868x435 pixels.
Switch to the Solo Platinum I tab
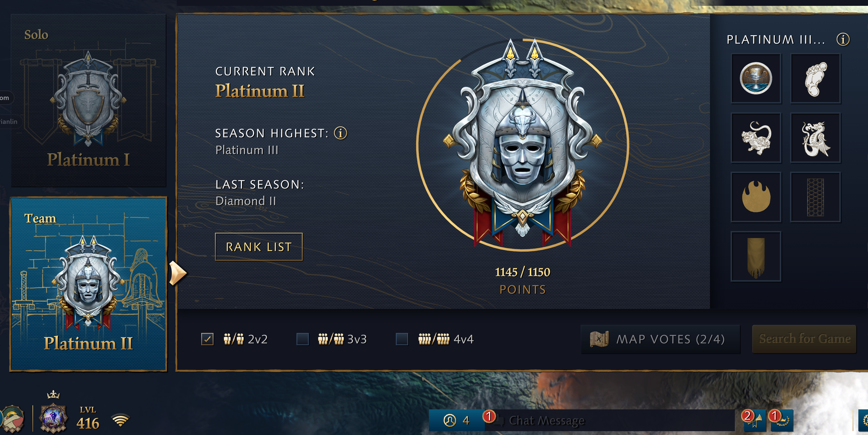click(89, 101)
